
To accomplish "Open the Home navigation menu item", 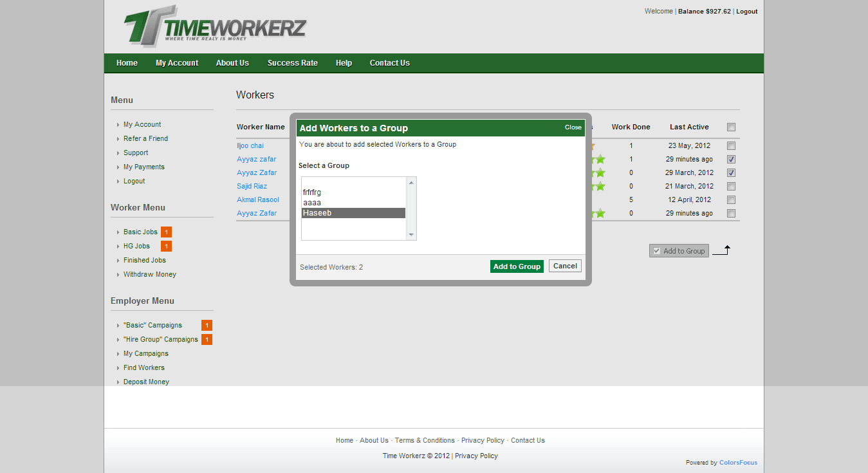I will tap(127, 63).
